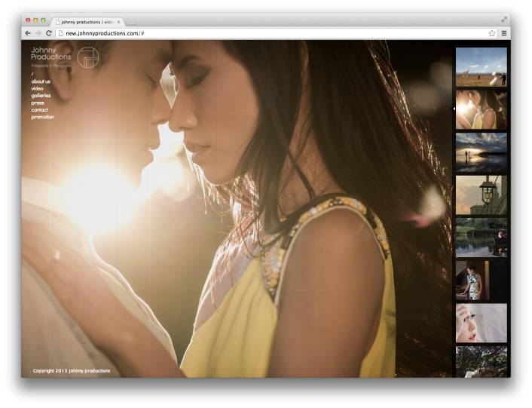The image size is (532, 408).
Task: Open the video menu item
Action: point(38,88)
